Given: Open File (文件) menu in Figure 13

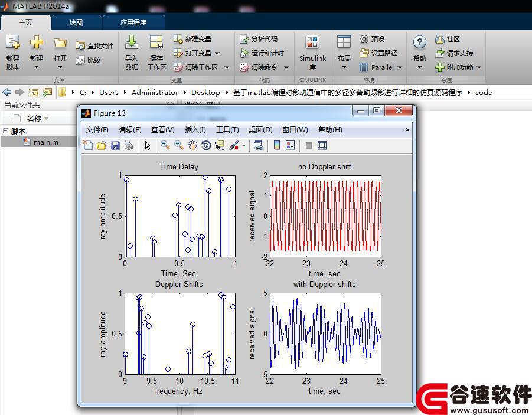Looking at the screenshot, I should click(97, 130).
